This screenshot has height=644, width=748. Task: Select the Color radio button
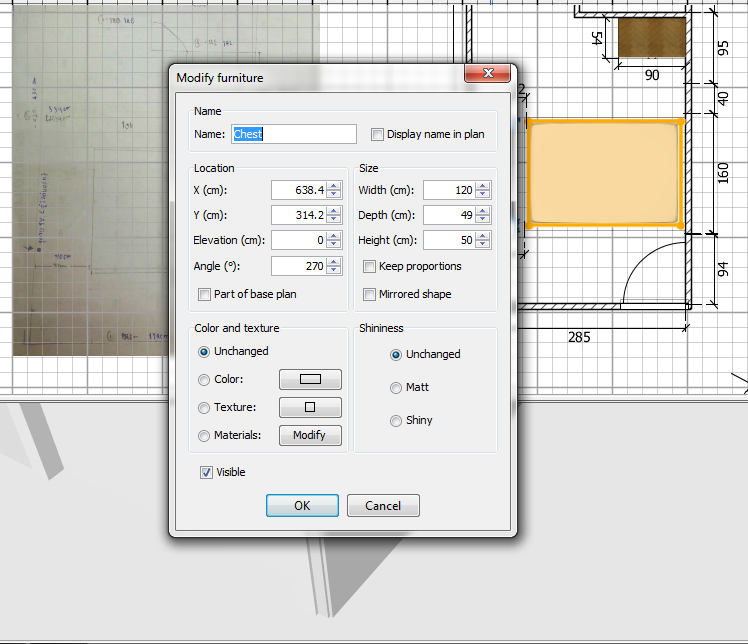[x=205, y=380]
